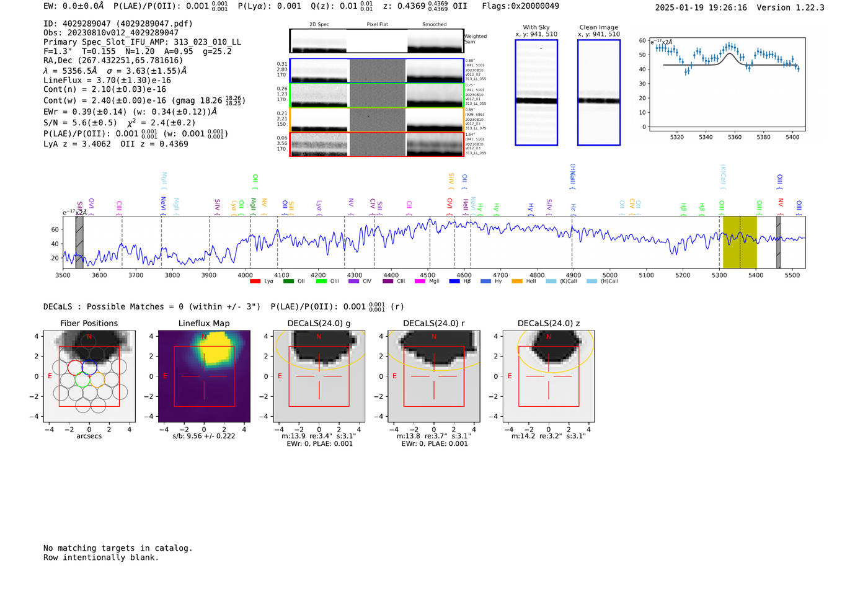Image resolution: width=868 pixels, height=591 pixels.
Task: Select the DECaLS(24.0) g cutout
Action: pos(319,376)
